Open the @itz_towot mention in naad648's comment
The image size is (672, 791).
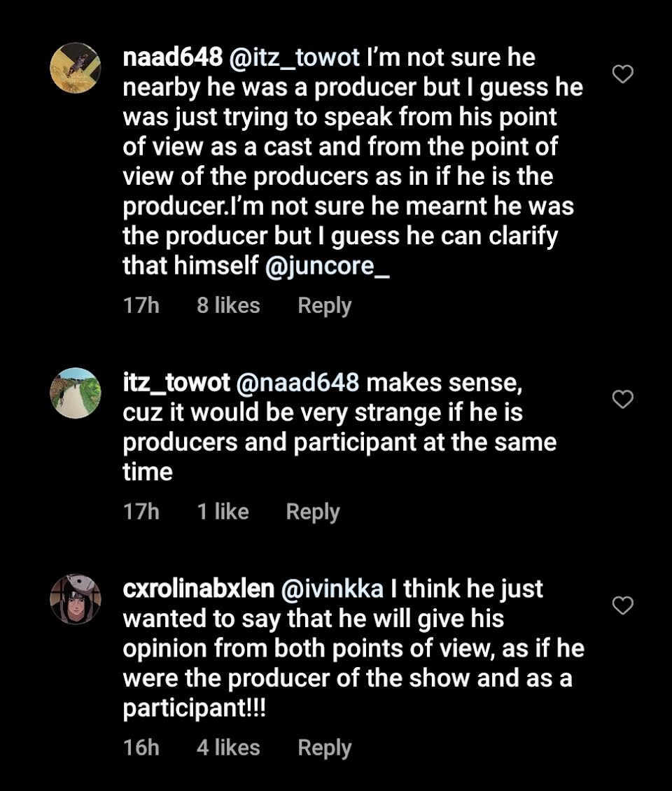point(295,58)
